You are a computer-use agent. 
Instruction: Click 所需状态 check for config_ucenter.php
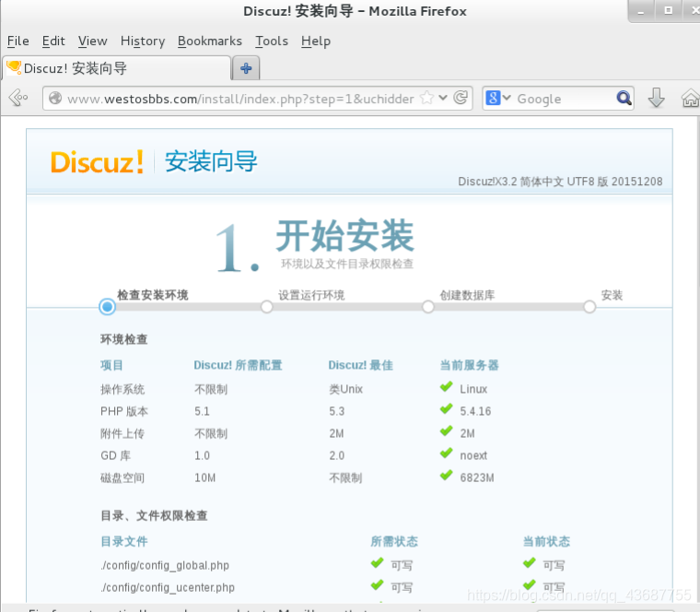378,585
